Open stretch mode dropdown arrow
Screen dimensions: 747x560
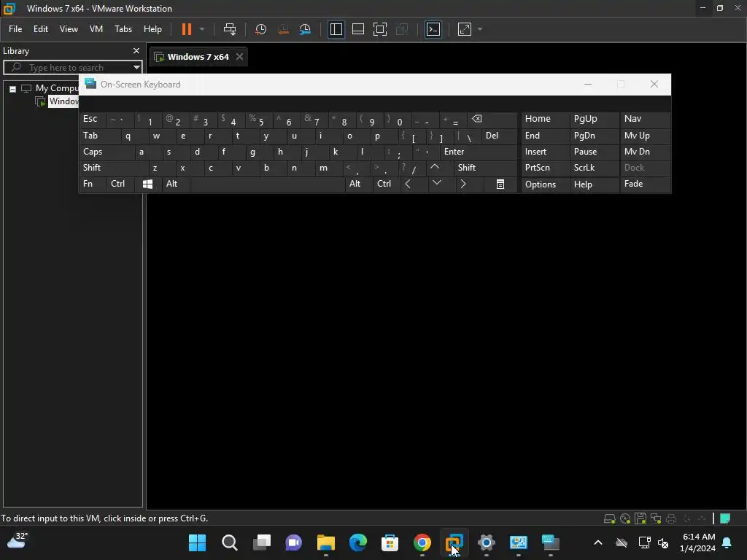480,29
